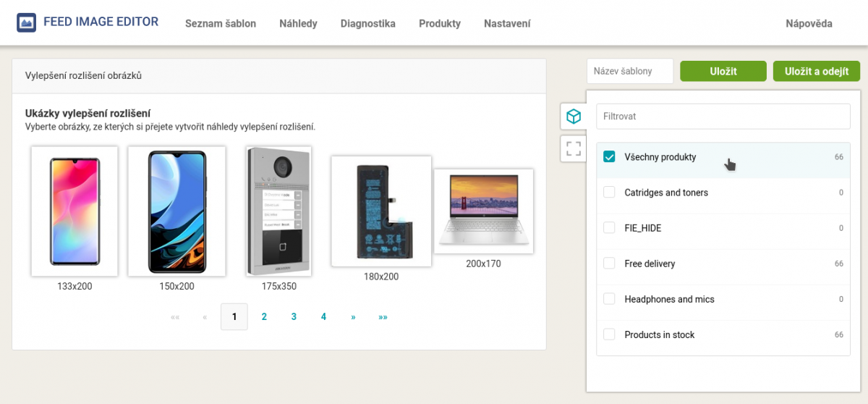Pick the 180x200 battery thumbnail

(381, 211)
